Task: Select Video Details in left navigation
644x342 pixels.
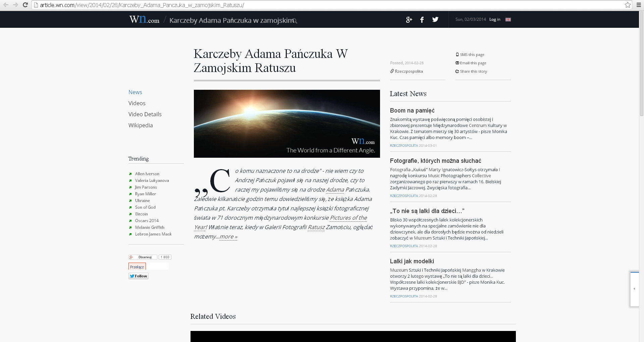Action: [x=145, y=114]
